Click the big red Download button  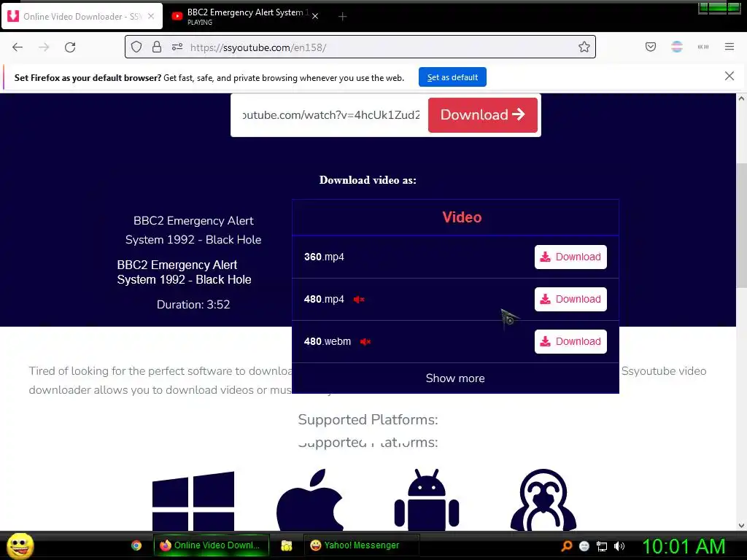[483, 114]
